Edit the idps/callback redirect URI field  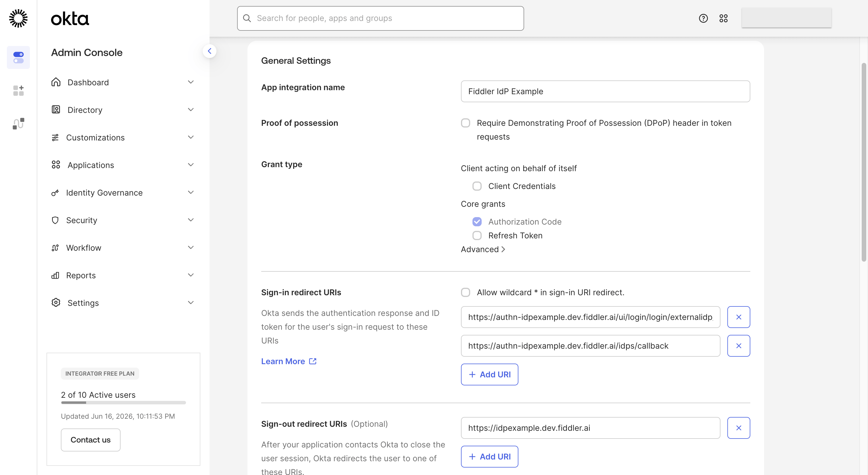590,345
